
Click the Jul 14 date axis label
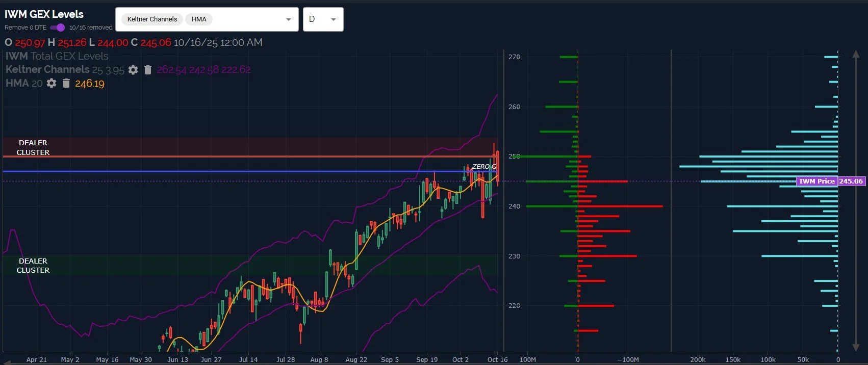pos(248,359)
